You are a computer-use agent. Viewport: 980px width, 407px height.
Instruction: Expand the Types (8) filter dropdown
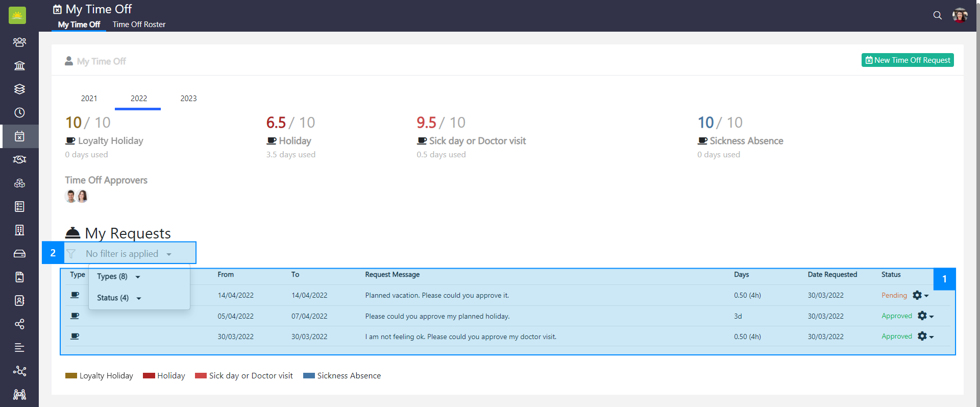point(118,276)
